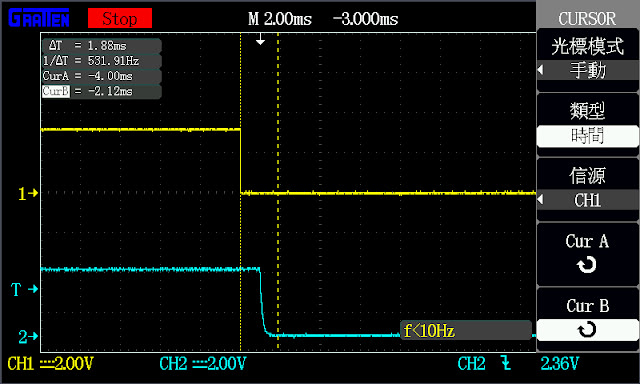Open the 光標模式 cursor mode option
This screenshot has height=384, width=640.
[x=587, y=46]
